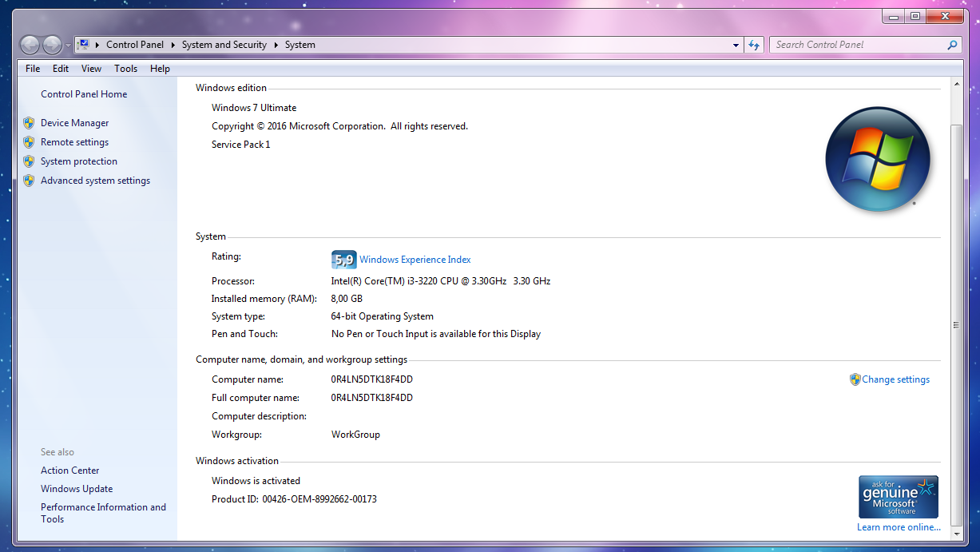The image size is (980, 552).
Task: Open Windows Update link
Action: [77, 489]
